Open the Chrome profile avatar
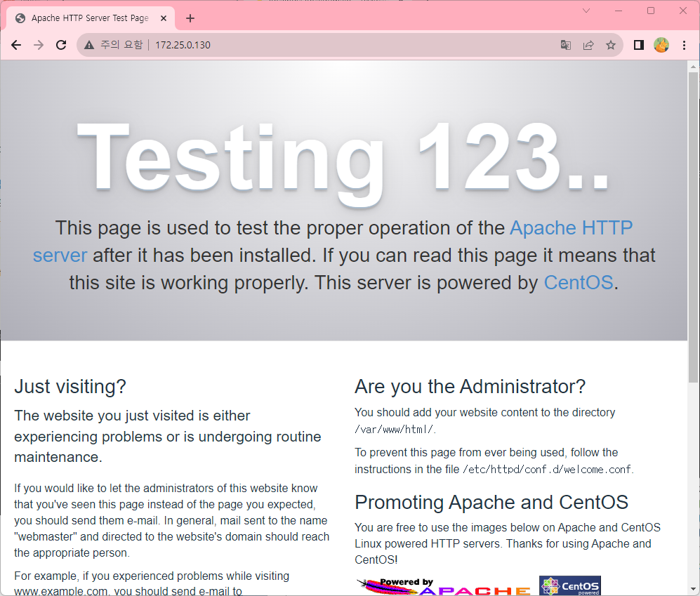This screenshot has height=596, width=700. 661,45
